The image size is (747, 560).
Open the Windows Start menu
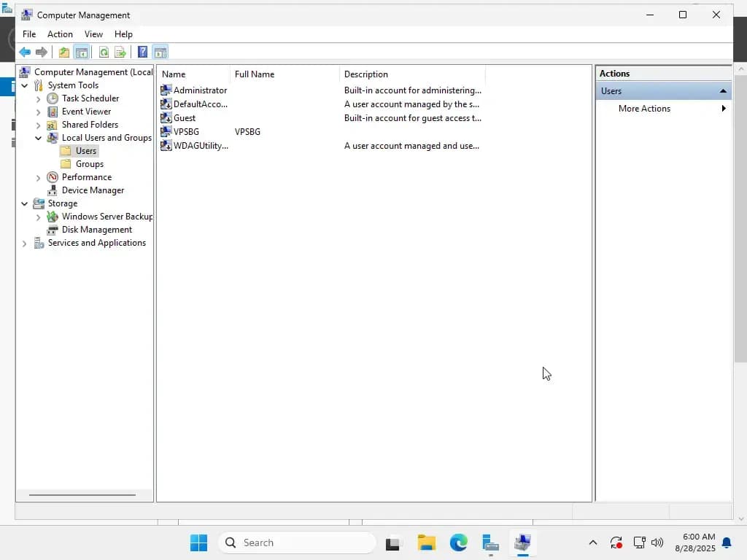(198, 542)
